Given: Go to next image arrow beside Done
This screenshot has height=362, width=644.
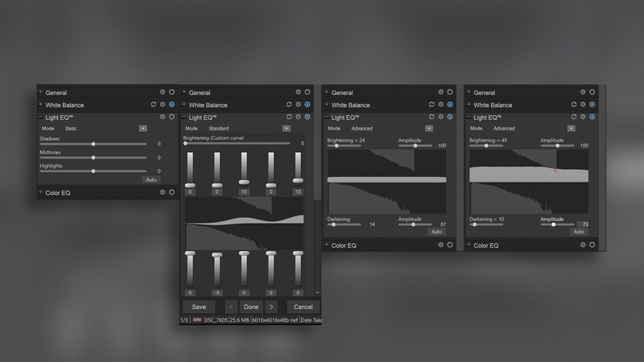Looking at the screenshot, I should (271, 306).
